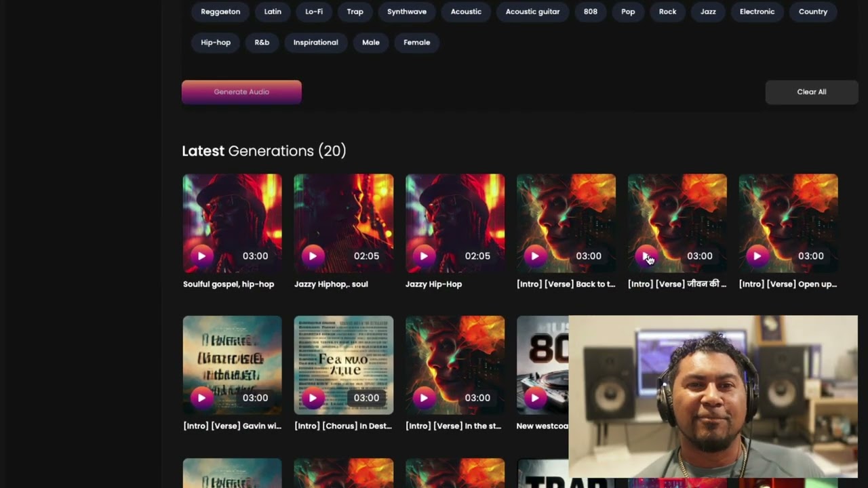The image size is (868, 488).
Task: Select the Trap genre tag
Action: tap(355, 12)
